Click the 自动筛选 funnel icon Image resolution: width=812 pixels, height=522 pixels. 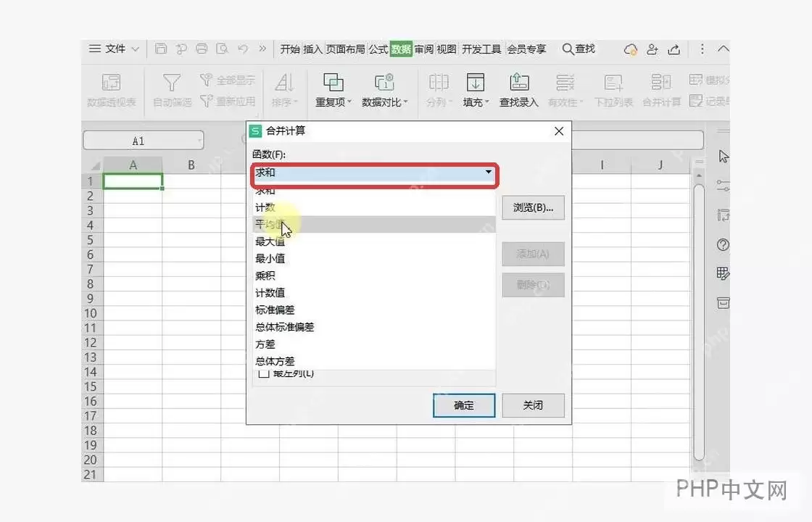[x=171, y=83]
